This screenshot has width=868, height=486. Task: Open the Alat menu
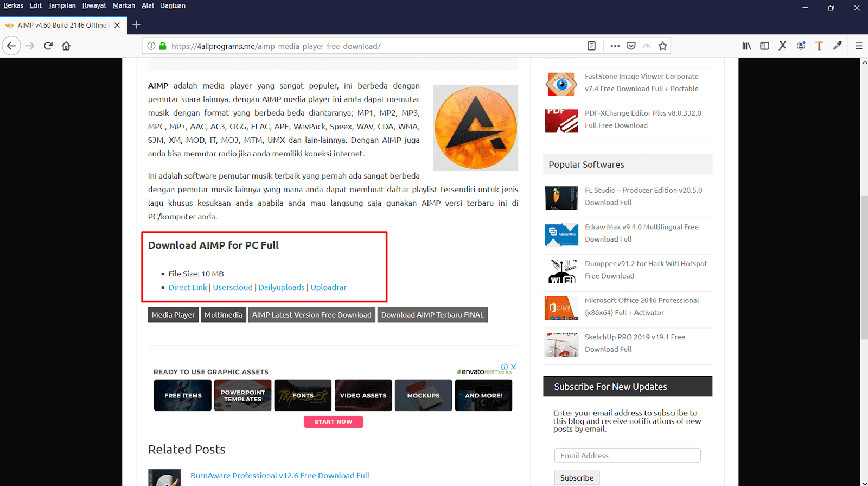pos(148,5)
